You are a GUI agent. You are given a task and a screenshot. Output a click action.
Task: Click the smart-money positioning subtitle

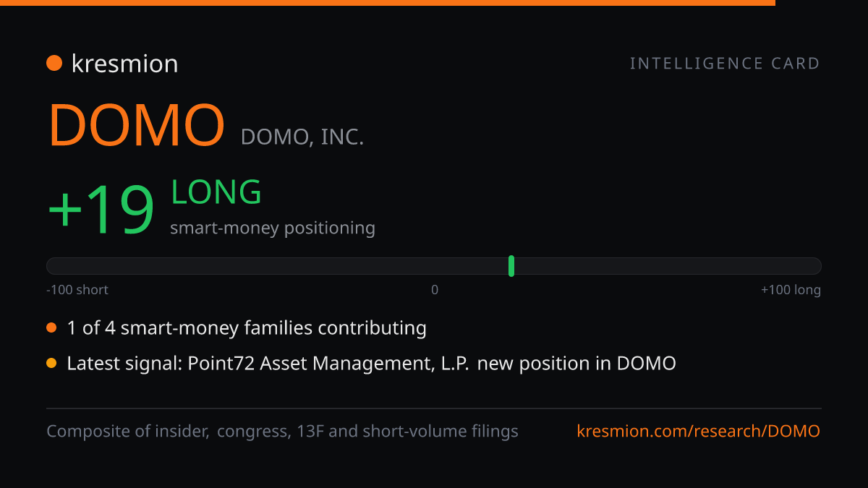[273, 228]
